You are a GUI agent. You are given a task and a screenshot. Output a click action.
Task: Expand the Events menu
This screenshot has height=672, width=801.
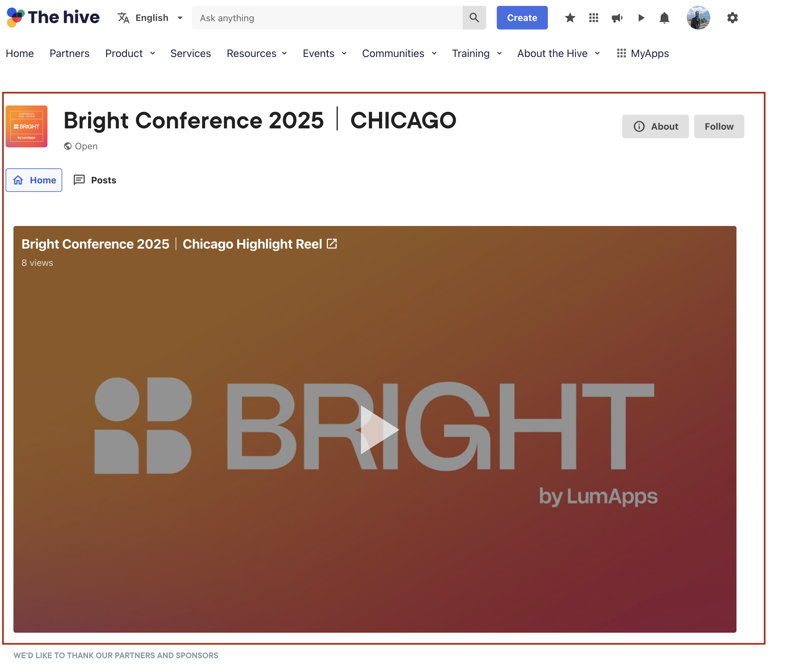click(325, 53)
